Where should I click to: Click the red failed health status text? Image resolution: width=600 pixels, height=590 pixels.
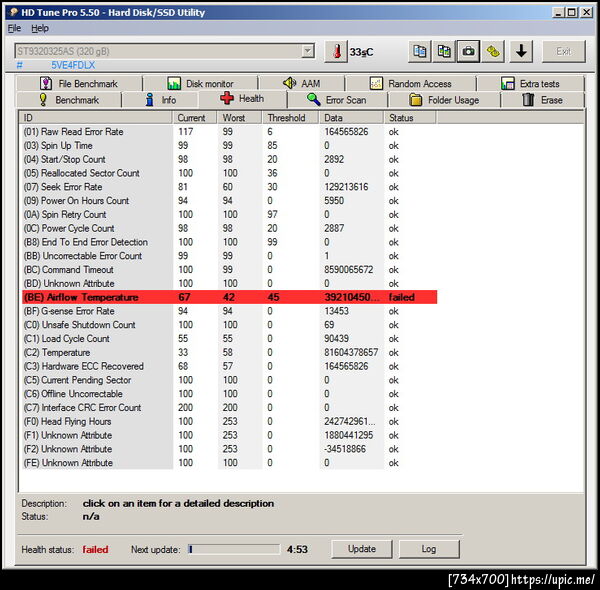coord(95,549)
